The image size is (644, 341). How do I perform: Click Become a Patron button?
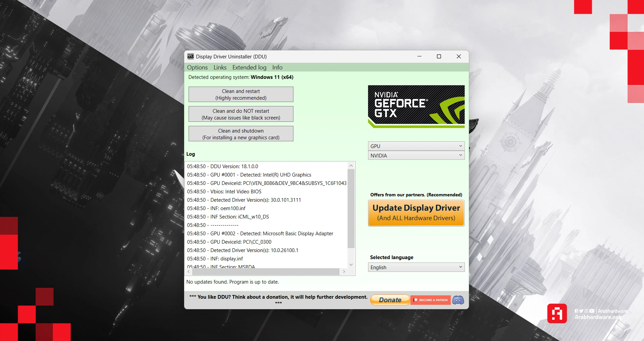(x=431, y=300)
